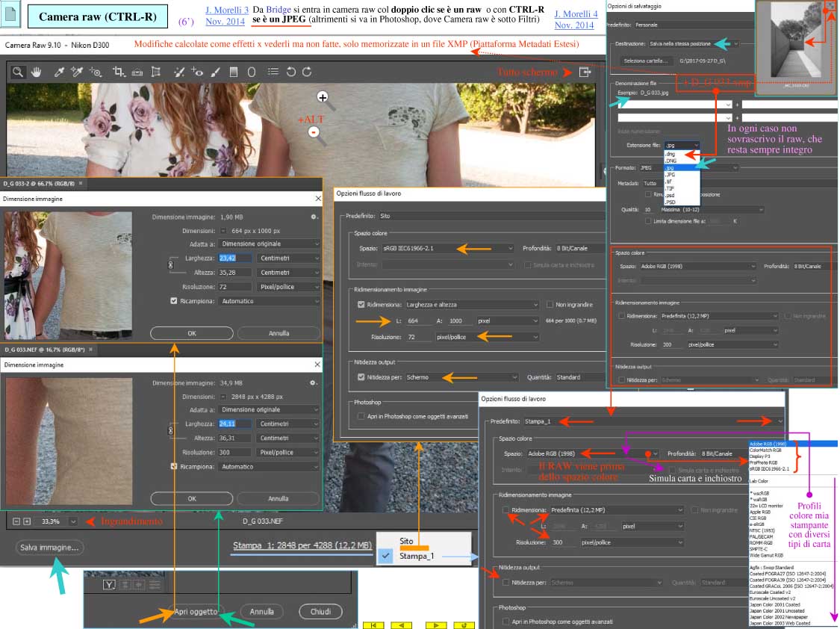Screen dimensions: 840x629
Task: Select the Zoom tool in Camera Raw toolbar
Action: coord(18,72)
